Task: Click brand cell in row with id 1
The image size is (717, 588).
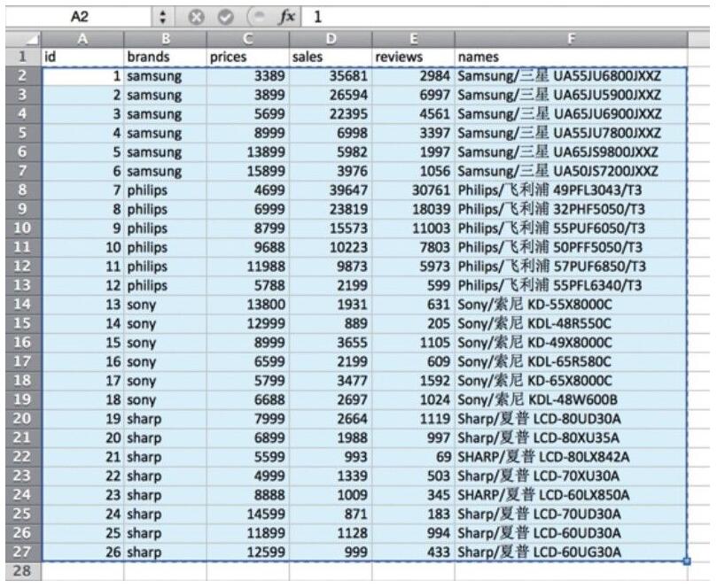Action: click(165, 76)
